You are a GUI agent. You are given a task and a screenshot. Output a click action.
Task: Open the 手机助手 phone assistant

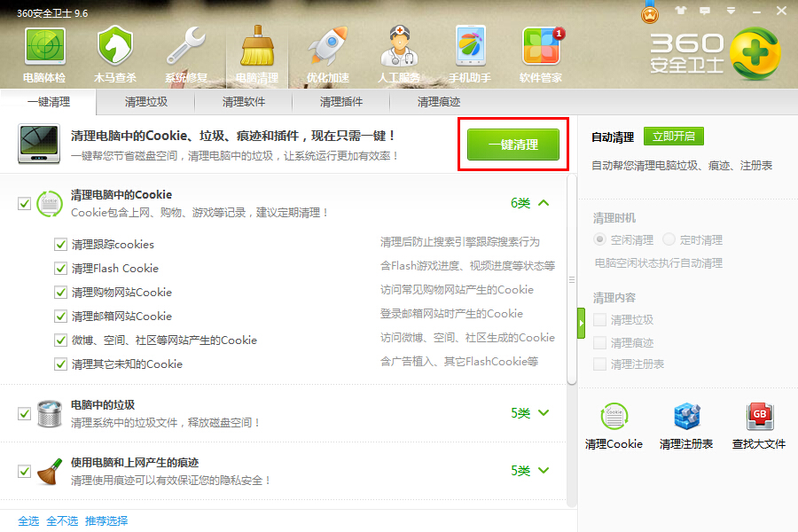470,53
